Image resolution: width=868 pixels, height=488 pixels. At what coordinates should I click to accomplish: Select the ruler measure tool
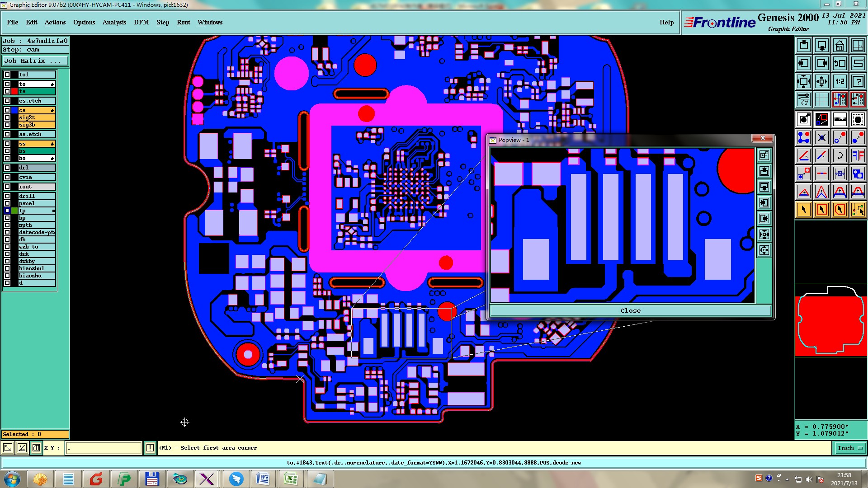tap(840, 119)
